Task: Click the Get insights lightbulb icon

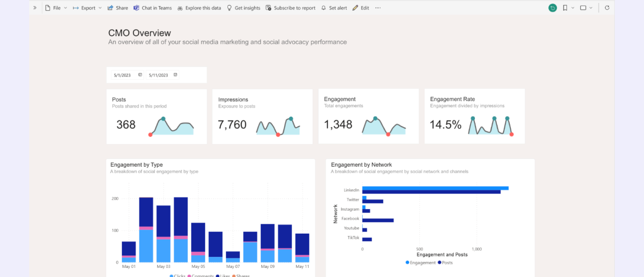Action: tap(229, 8)
